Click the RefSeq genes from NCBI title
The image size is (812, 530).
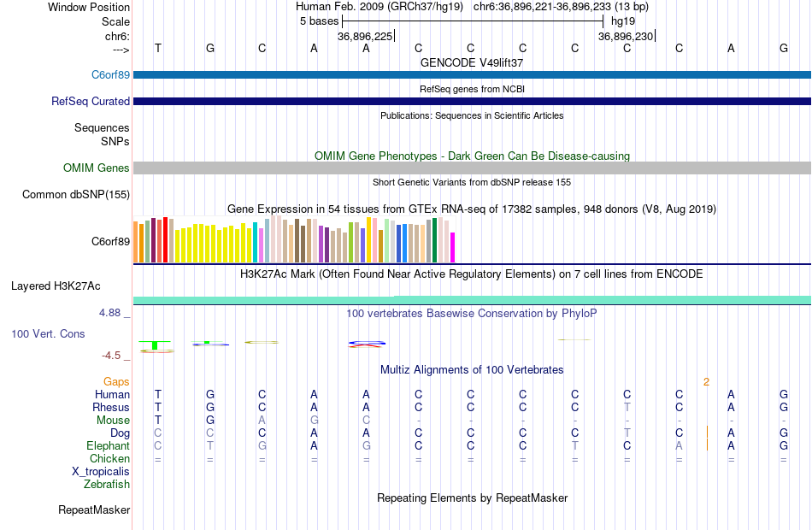point(472,89)
